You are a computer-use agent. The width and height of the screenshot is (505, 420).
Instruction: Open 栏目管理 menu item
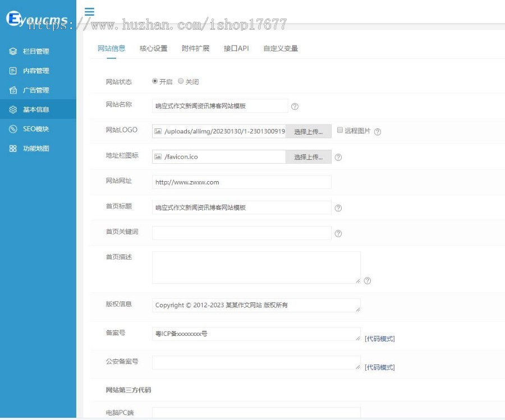(38, 51)
